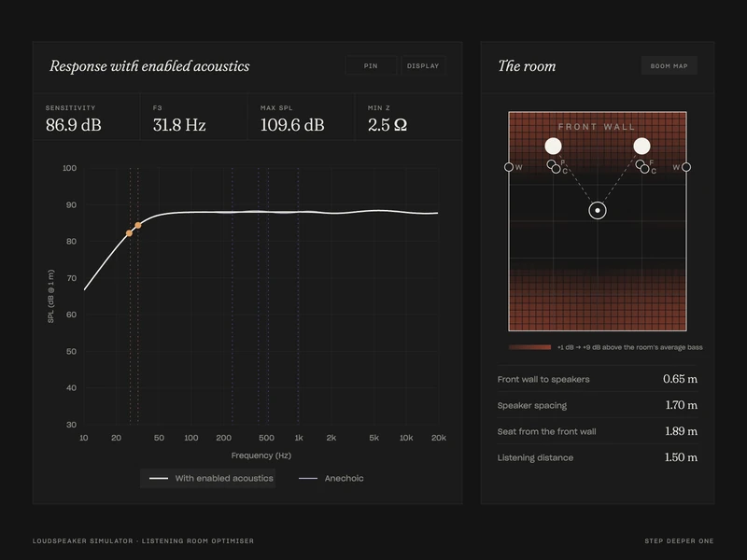Click the C handle below the right speaker
Screen dimensions: 747x560
pyautogui.click(x=644, y=169)
